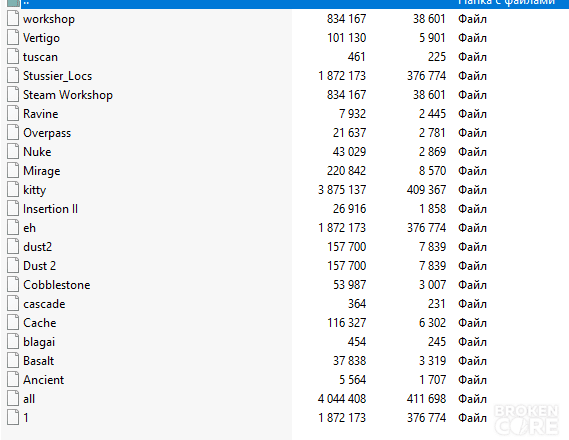Click size value 37 838 for Basalt

[349, 361]
